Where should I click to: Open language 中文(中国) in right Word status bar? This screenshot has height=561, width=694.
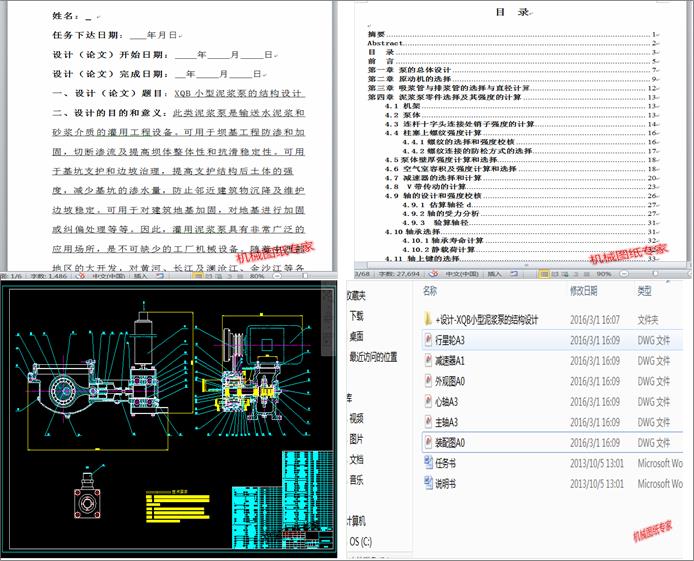click(462, 274)
